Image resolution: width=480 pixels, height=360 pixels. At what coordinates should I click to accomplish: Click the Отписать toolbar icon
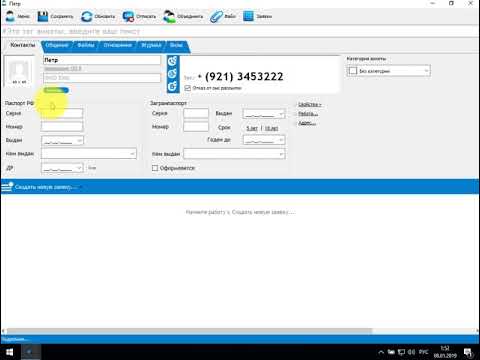point(128,16)
